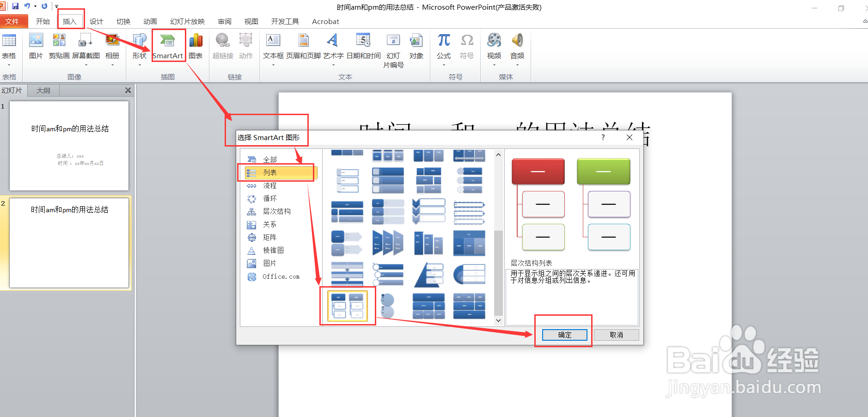Click the Object insert icon
This screenshot has height=417, width=868.
pos(416,41)
